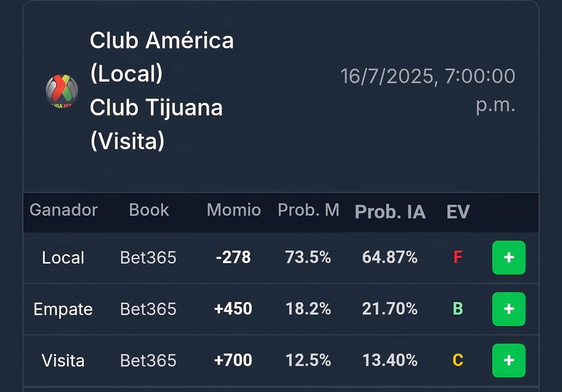The height and width of the screenshot is (392, 562).
Task: Select the yellow C EV grade
Action: pyautogui.click(x=458, y=360)
